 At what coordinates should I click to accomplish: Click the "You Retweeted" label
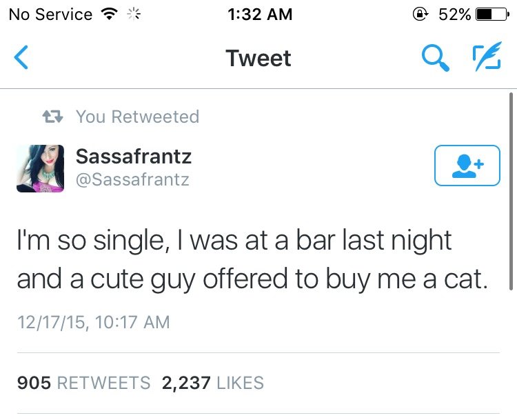pos(137,117)
